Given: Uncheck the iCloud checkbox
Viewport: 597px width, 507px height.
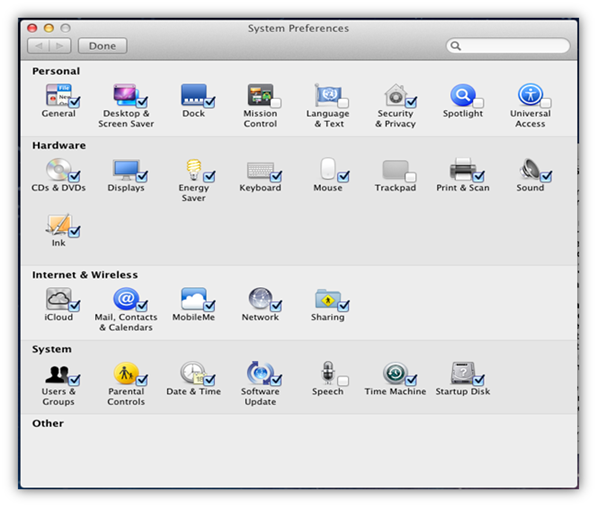Looking at the screenshot, I should 74,306.
